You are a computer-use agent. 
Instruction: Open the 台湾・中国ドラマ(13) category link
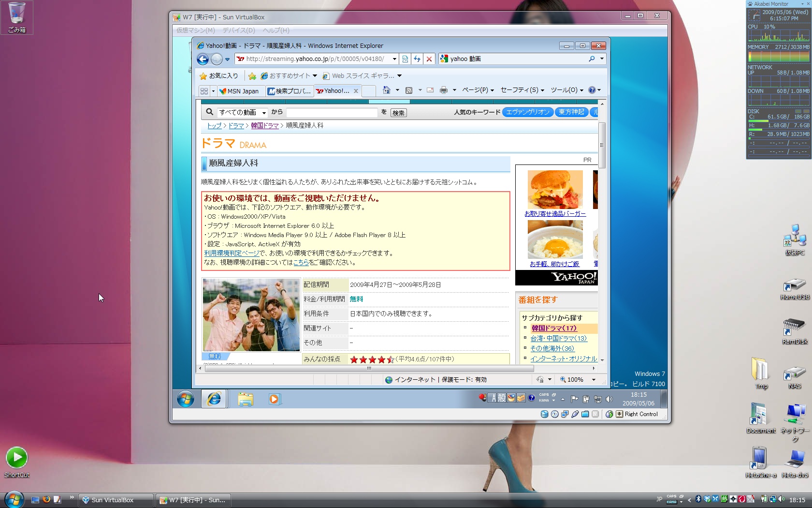pos(558,339)
